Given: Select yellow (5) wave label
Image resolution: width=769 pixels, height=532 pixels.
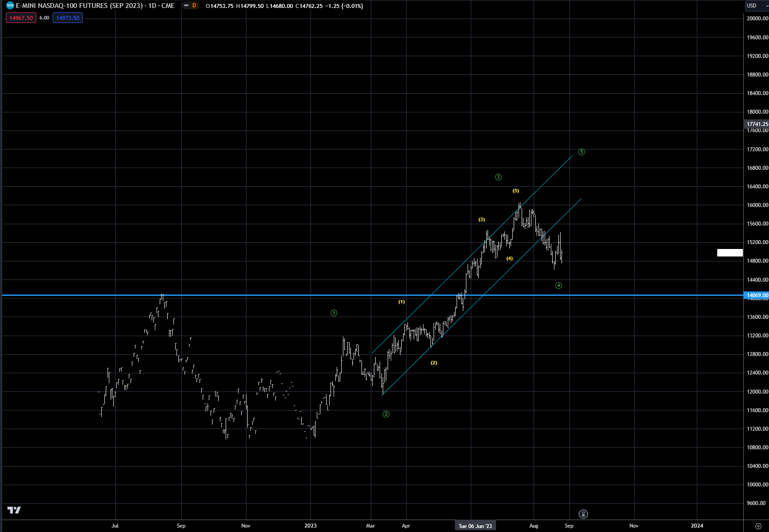Looking at the screenshot, I should click(x=516, y=191).
